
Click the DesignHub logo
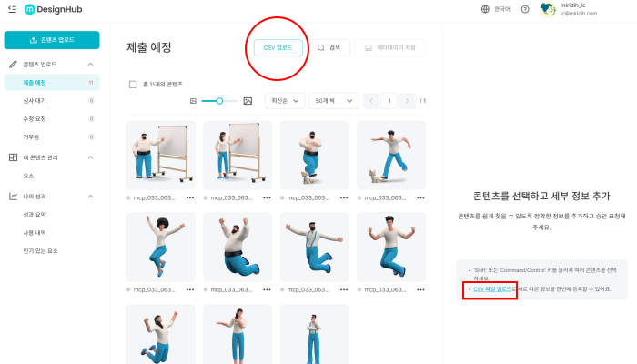[x=55, y=9]
